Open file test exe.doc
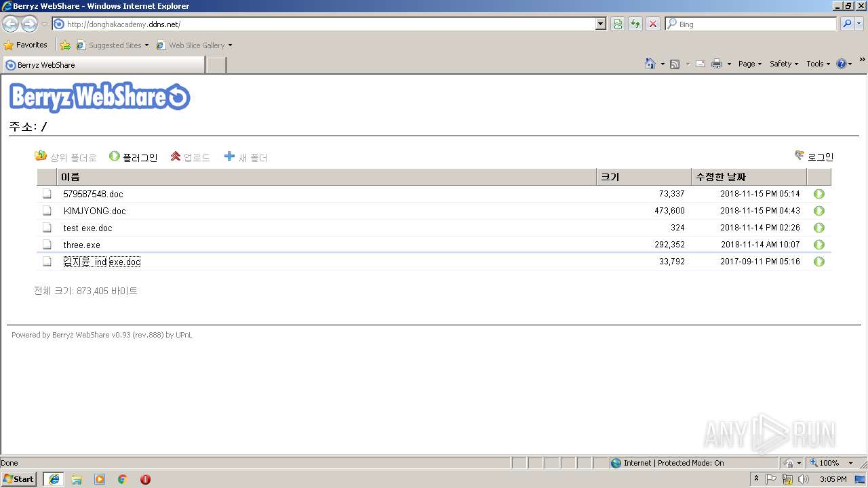 [87, 228]
